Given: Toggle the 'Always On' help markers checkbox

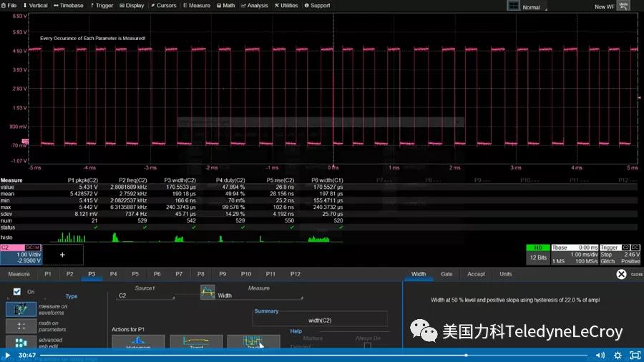Looking at the screenshot, I should click(368, 346).
